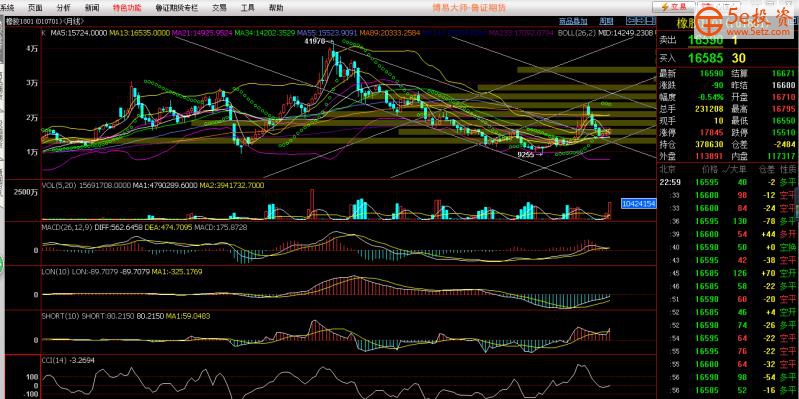Click the green circle icon on left edge
The image size is (799, 399).
click(x=2, y=263)
